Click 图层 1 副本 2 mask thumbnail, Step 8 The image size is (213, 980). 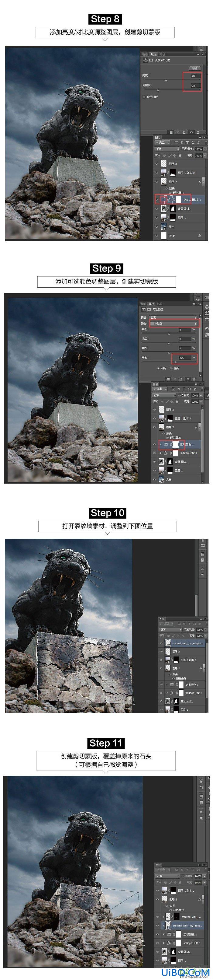[173, 173]
